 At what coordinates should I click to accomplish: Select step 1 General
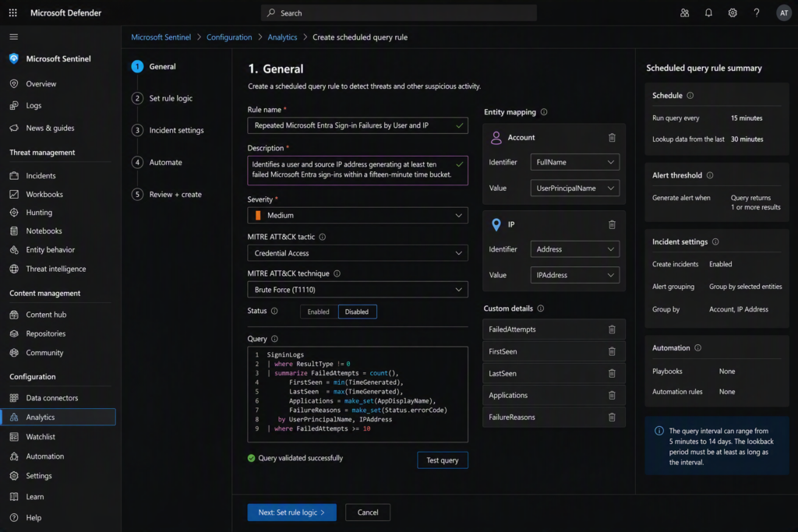coord(154,67)
